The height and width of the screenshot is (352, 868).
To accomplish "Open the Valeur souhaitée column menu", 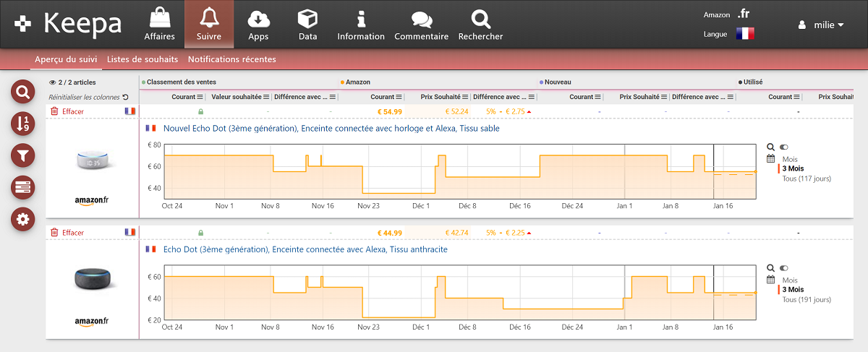I will tap(266, 97).
